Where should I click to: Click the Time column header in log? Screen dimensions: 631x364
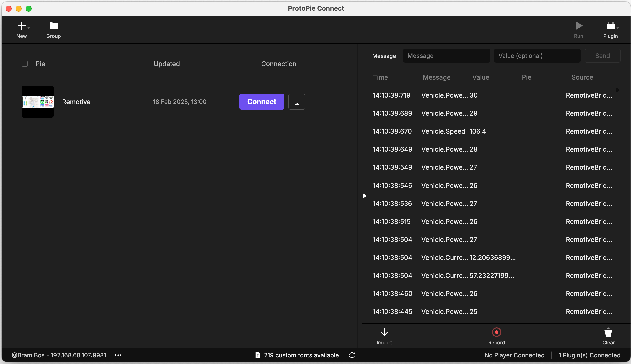[x=380, y=77]
